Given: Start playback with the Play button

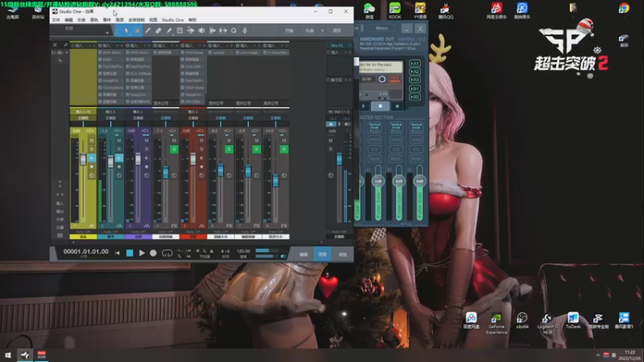Looking at the screenshot, I should (x=142, y=253).
